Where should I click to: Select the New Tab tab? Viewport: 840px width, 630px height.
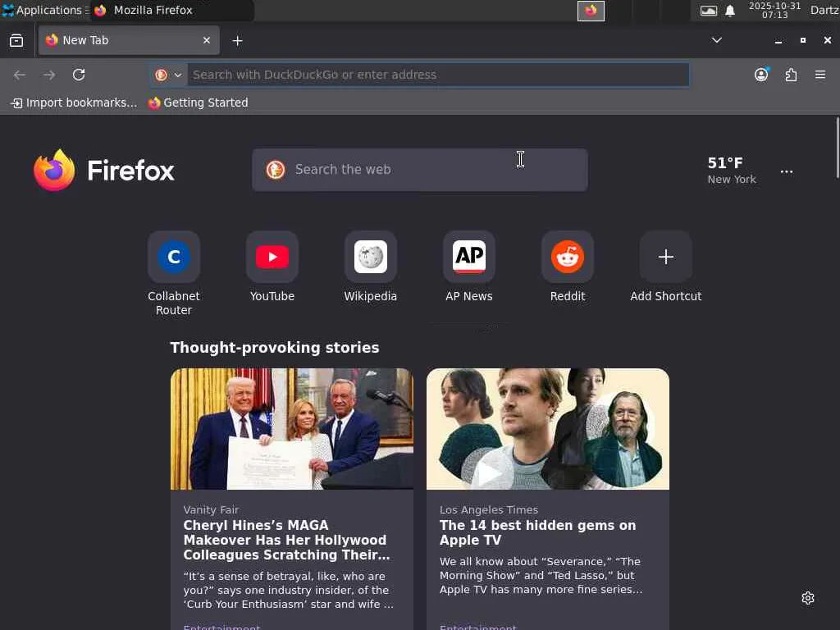coord(129,40)
